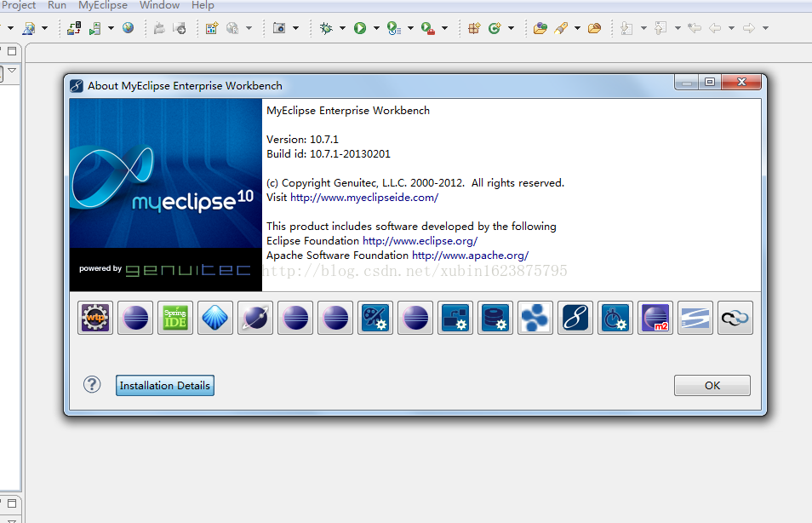Expand the back navigation history dropdown
The height and width of the screenshot is (523, 812).
pos(732,28)
